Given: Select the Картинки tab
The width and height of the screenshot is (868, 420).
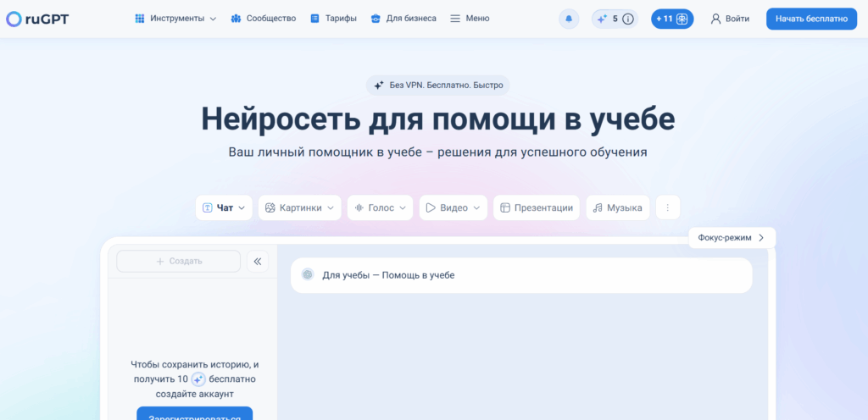Looking at the screenshot, I should click(x=299, y=207).
